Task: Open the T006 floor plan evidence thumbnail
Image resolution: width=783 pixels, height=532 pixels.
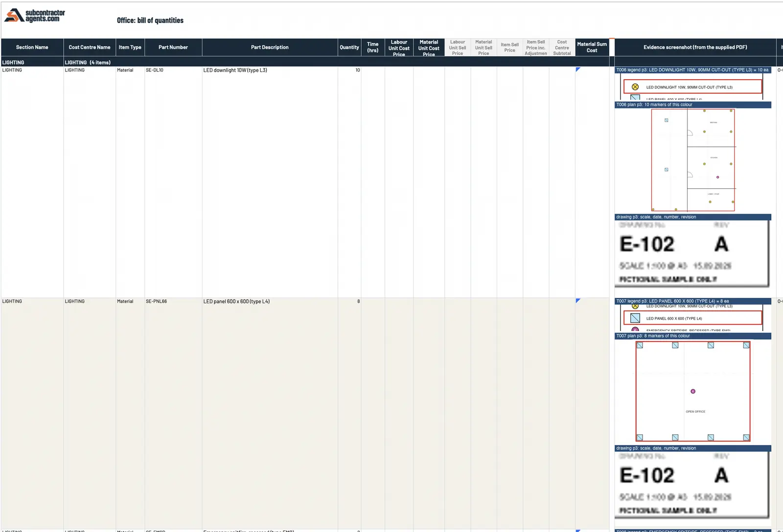Action: pyautogui.click(x=693, y=160)
